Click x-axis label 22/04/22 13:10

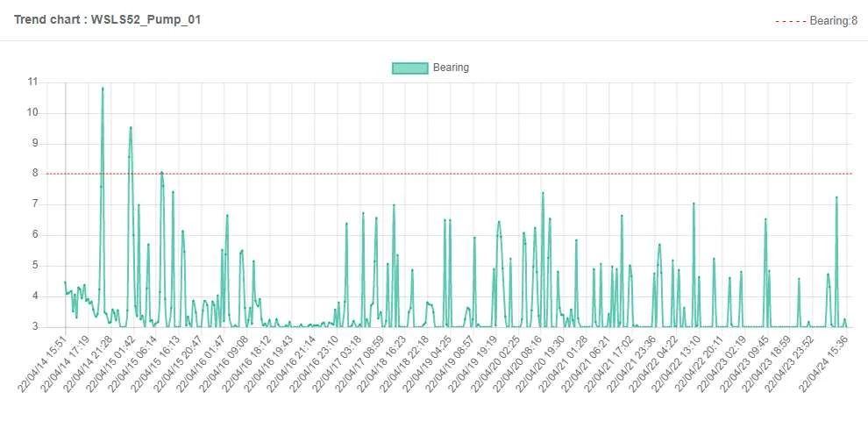click(x=678, y=363)
